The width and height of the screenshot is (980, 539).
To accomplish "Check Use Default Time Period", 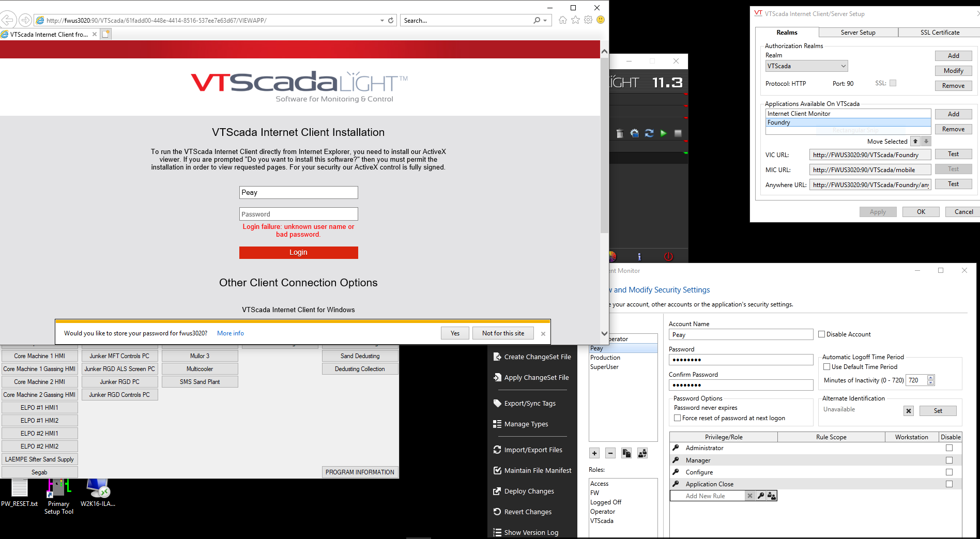I will 827,367.
